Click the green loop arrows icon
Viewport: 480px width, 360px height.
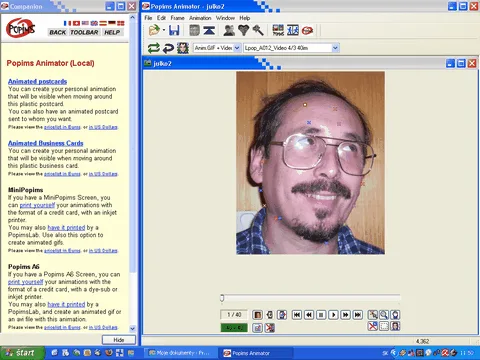point(154,48)
